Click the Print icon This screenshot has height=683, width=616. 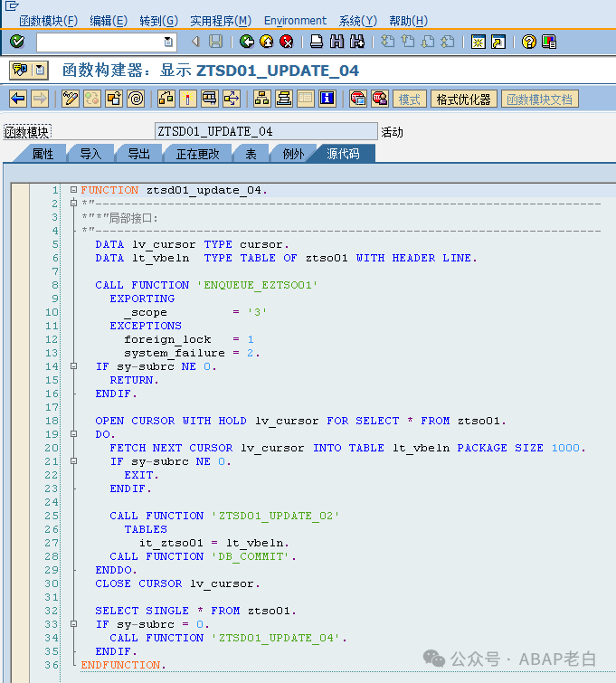(317, 42)
